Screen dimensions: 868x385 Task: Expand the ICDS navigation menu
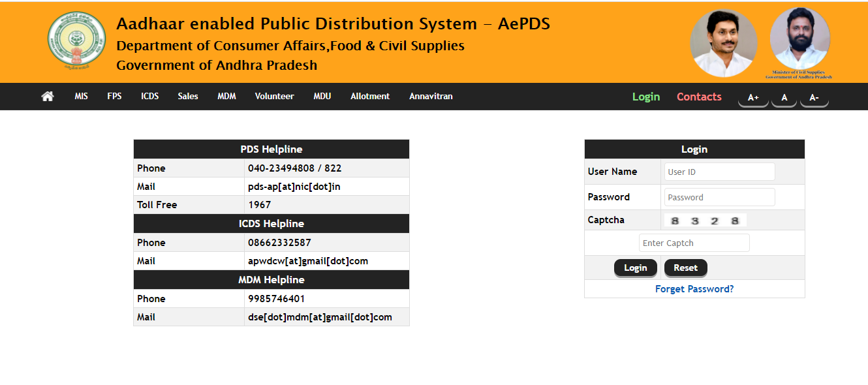(150, 97)
